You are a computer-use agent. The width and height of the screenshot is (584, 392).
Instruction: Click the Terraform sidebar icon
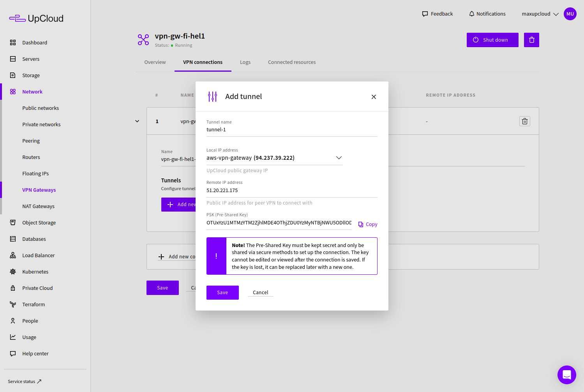pyautogui.click(x=13, y=304)
